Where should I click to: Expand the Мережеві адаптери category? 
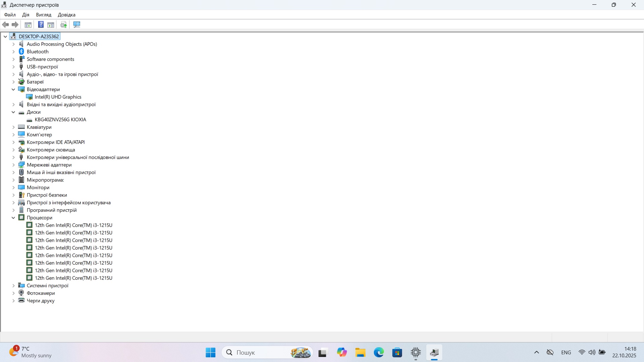pyautogui.click(x=13, y=165)
